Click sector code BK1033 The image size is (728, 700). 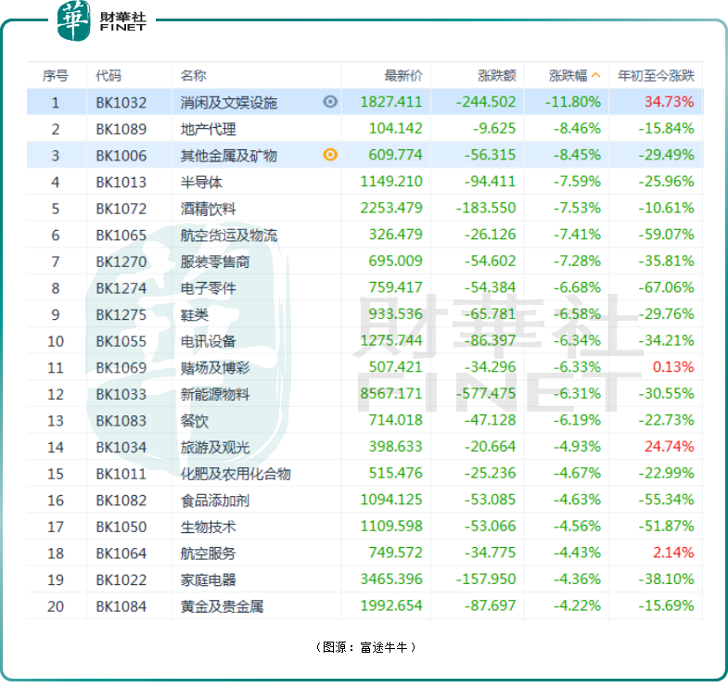121,394
